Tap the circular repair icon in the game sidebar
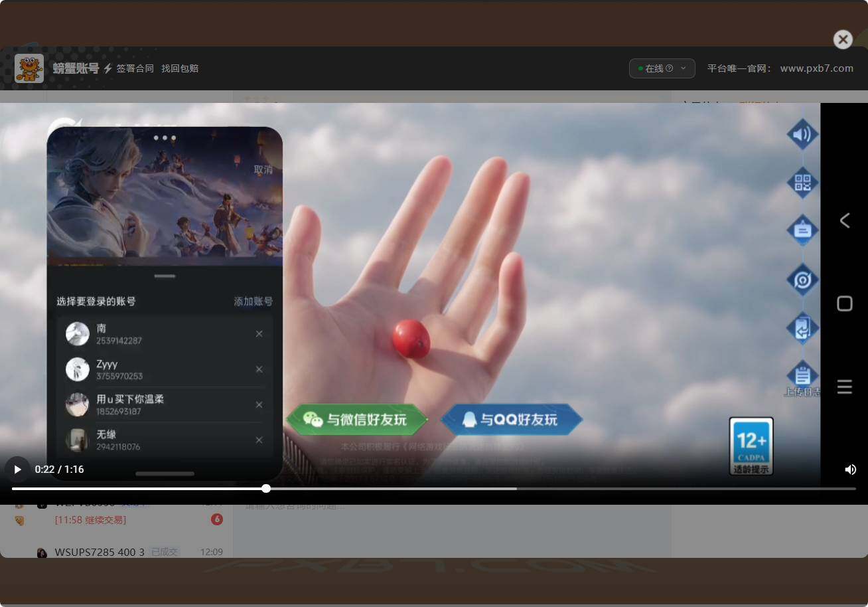 click(x=802, y=280)
